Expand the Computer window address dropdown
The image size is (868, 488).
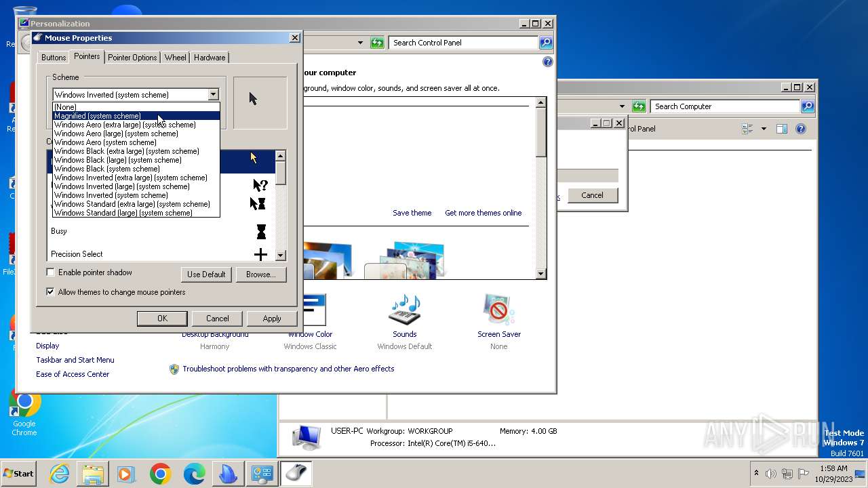[x=622, y=106]
